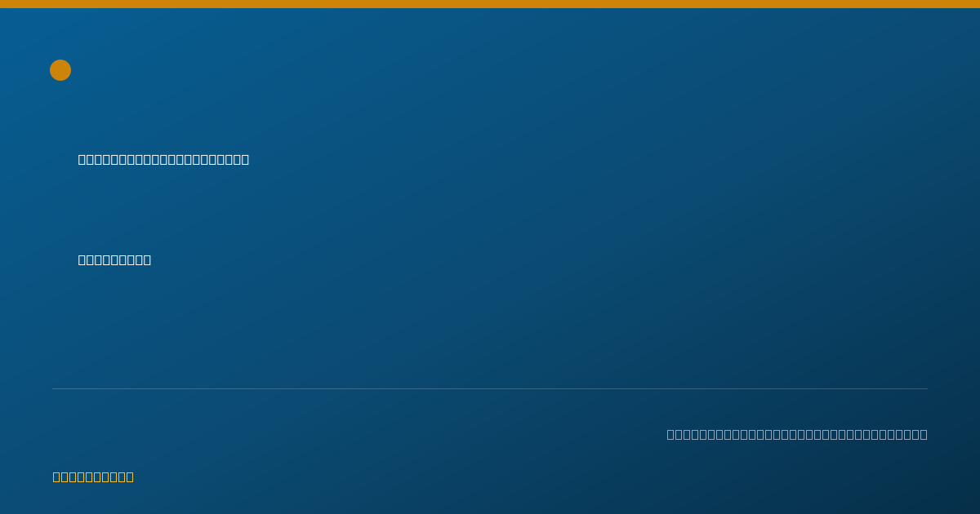This screenshot has width=980, height=514.
Task: Click the longer white text line
Action: click(x=163, y=159)
